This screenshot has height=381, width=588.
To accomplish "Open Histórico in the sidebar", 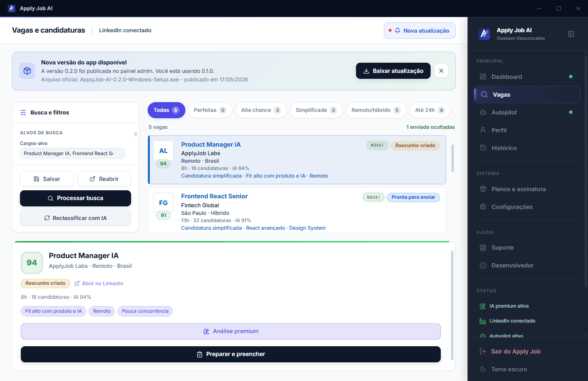I will (x=527, y=148).
